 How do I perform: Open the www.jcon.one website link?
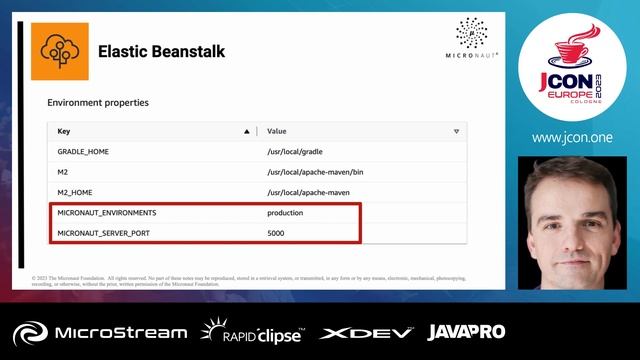tap(572, 138)
